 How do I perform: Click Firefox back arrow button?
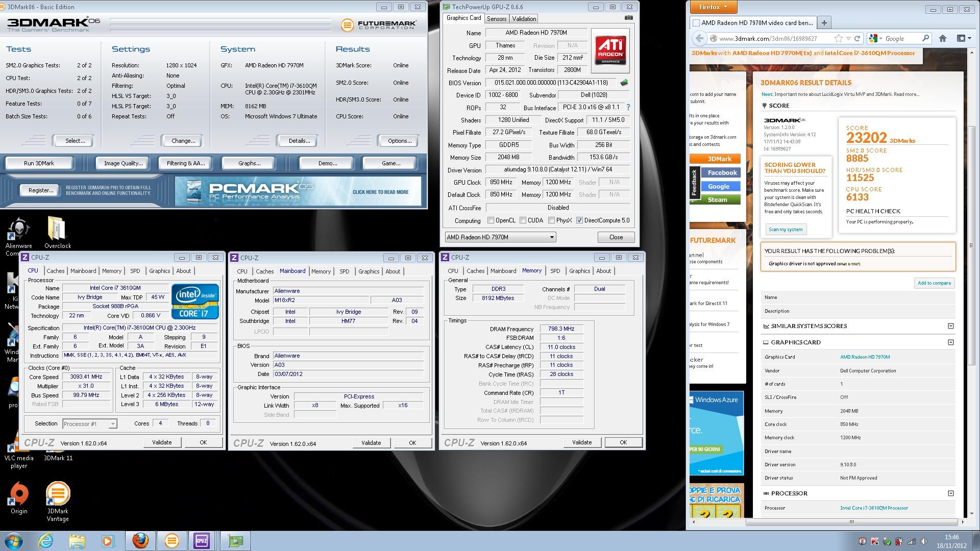coord(699,38)
